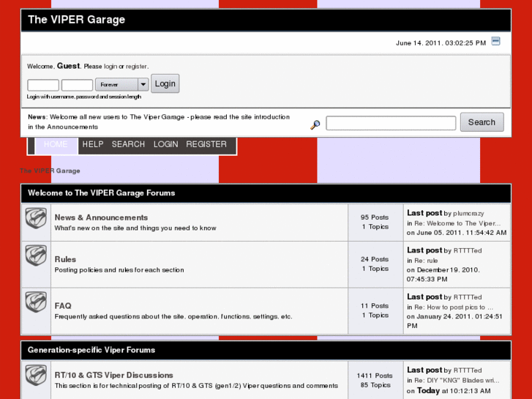Go to the HOME menu tab
The height and width of the screenshot is (399, 532).
click(56, 144)
